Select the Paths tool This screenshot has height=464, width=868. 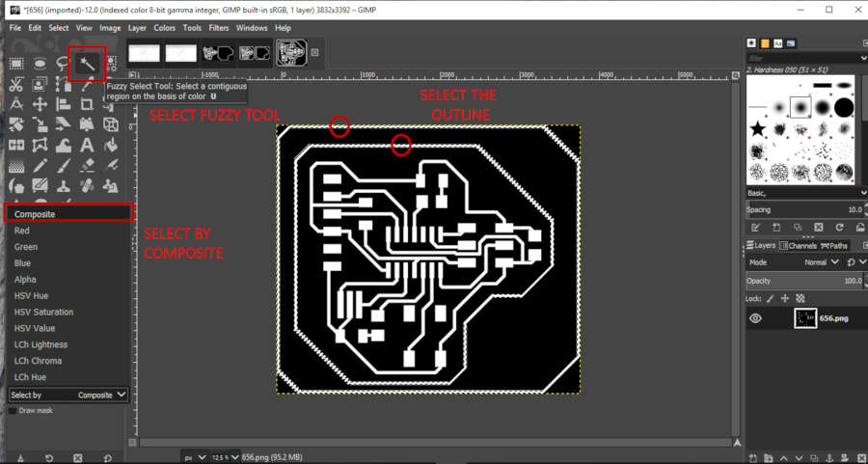[63, 85]
